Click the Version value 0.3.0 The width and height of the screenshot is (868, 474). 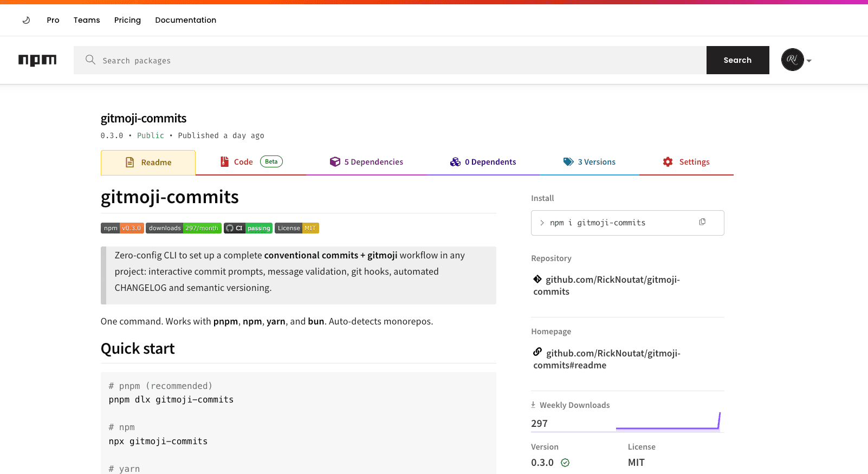tap(542, 463)
